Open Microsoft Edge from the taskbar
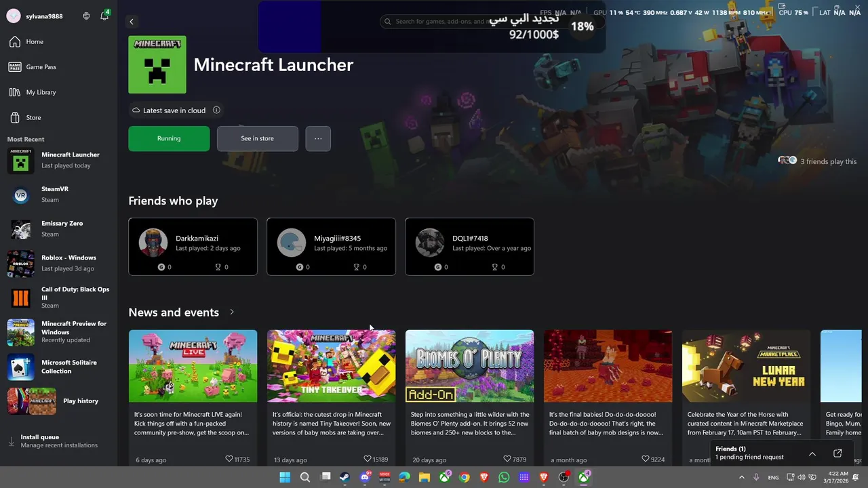This screenshot has height=488, width=868. click(x=404, y=477)
